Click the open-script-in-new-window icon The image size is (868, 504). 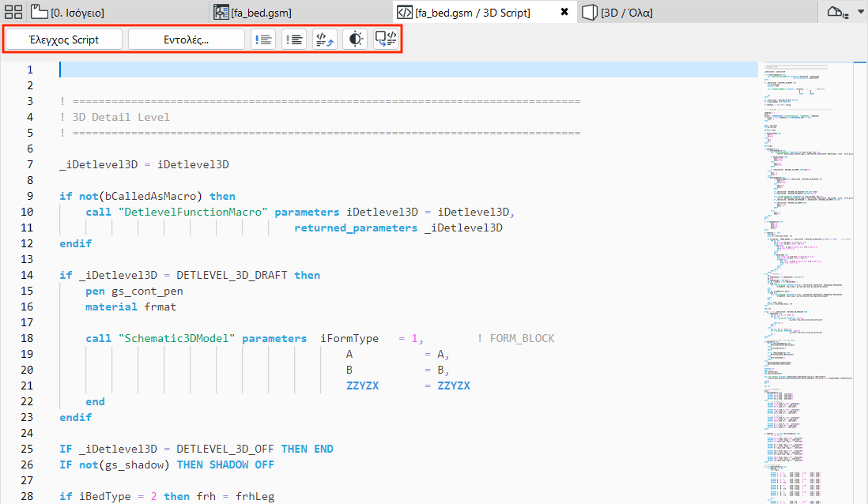click(x=385, y=38)
